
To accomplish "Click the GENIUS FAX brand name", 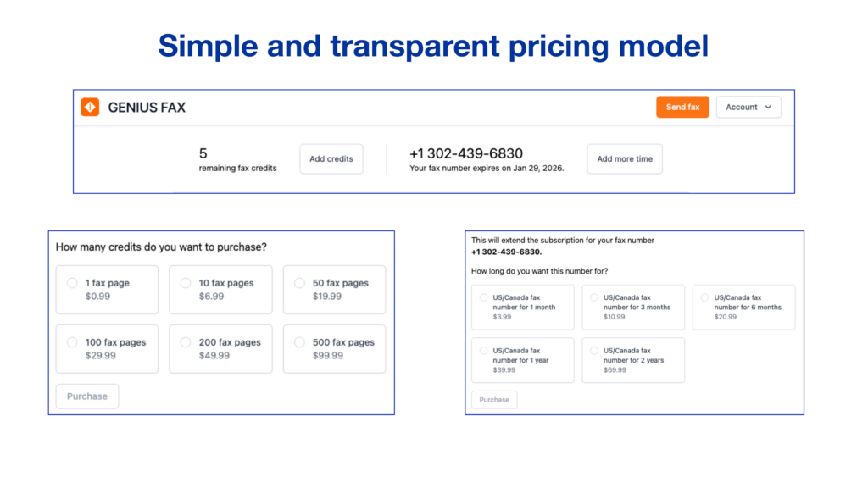I will [x=147, y=108].
